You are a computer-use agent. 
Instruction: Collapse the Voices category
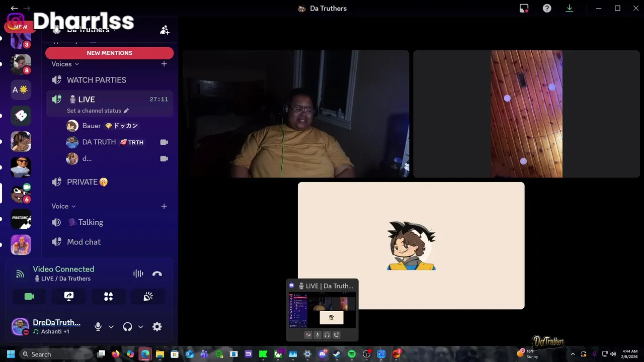click(x=65, y=64)
